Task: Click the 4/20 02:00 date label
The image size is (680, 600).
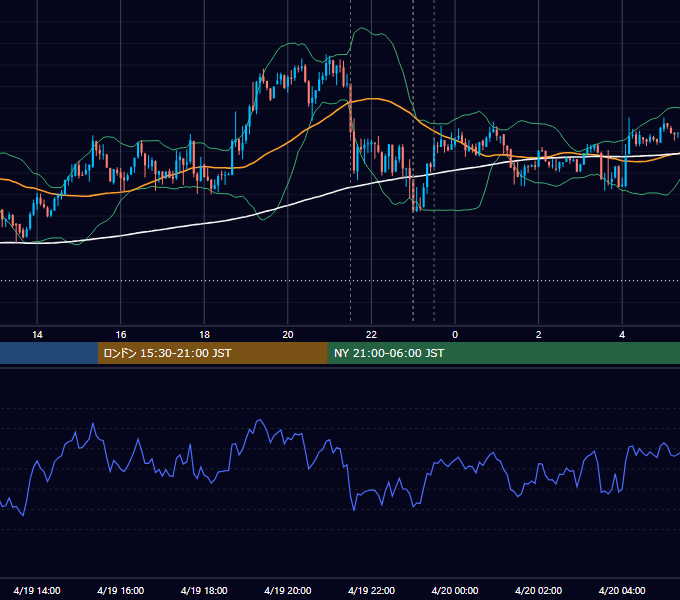Action: coord(538,590)
